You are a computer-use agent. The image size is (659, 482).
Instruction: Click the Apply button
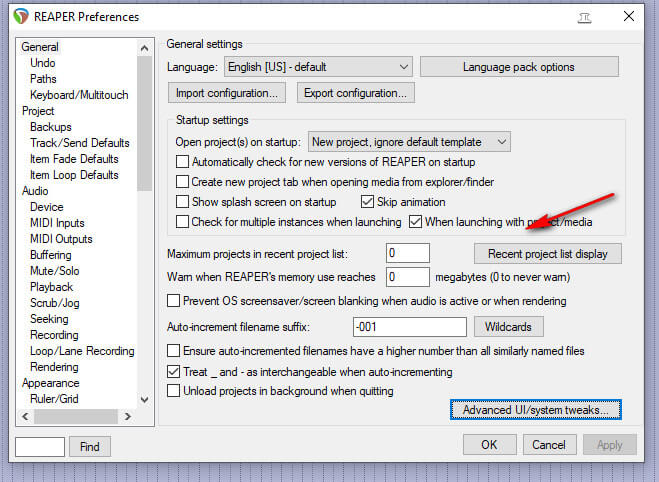(x=610, y=445)
